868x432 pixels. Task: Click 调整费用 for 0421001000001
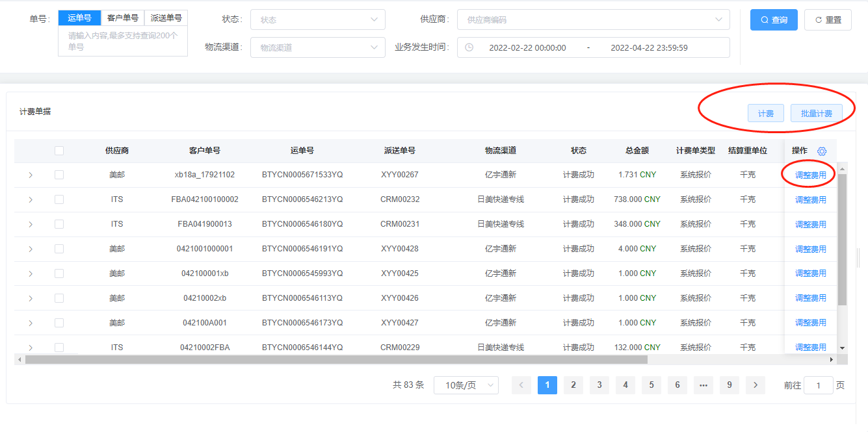click(811, 249)
